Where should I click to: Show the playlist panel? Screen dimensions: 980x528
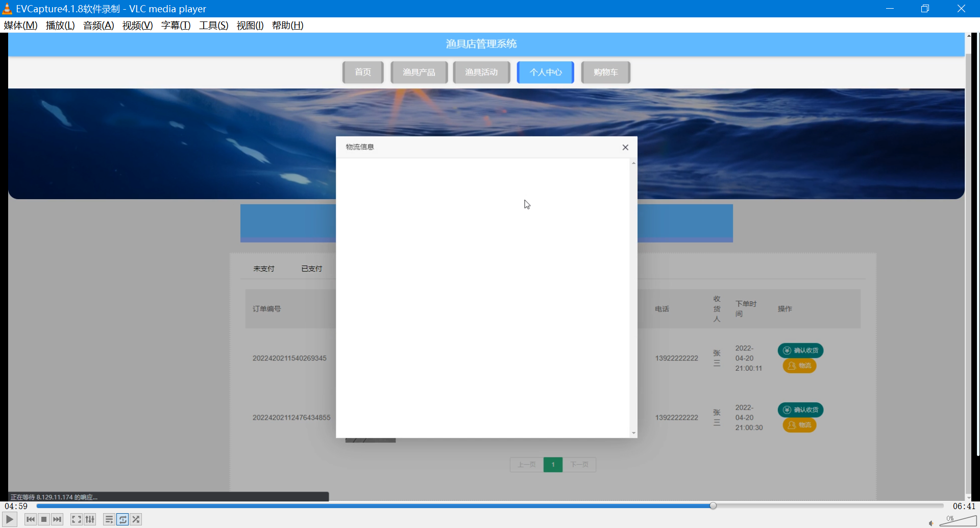click(109, 519)
